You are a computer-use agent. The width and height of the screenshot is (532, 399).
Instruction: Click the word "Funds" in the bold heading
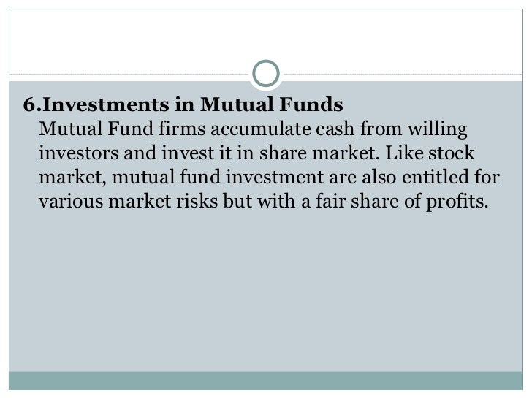pos(311,104)
